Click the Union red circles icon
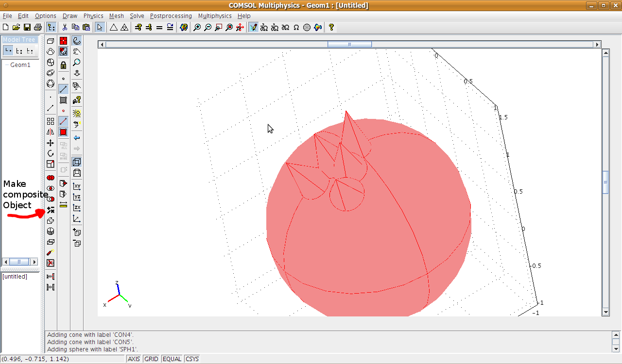Image resolution: width=622 pixels, height=364 pixels. (51, 178)
